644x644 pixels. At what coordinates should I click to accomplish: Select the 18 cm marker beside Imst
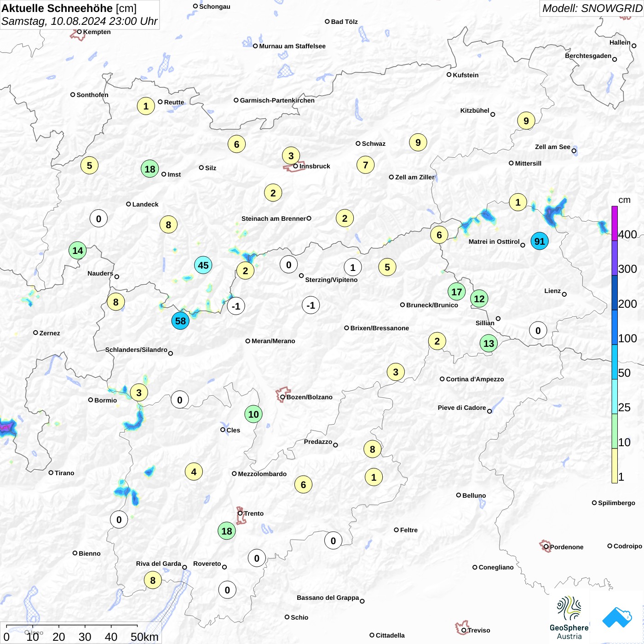click(150, 169)
